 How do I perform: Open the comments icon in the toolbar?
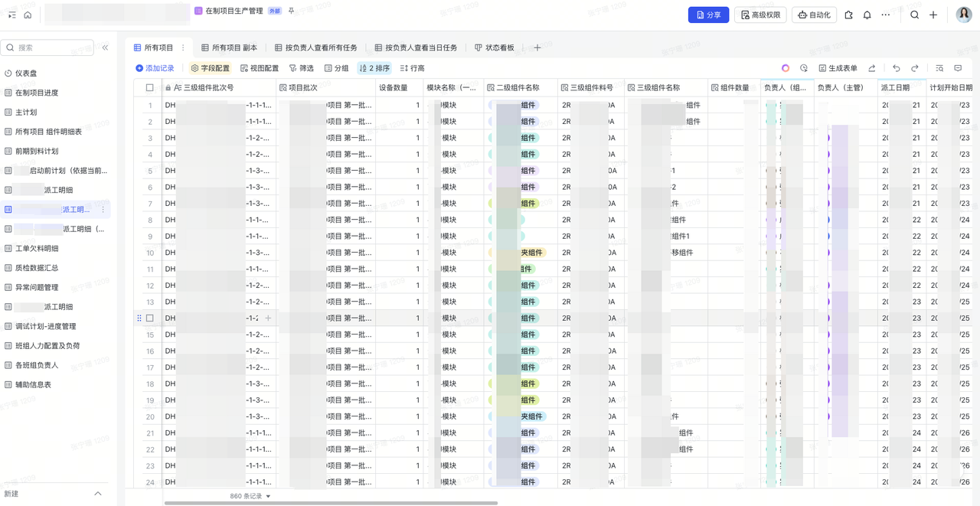(x=958, y=68)
